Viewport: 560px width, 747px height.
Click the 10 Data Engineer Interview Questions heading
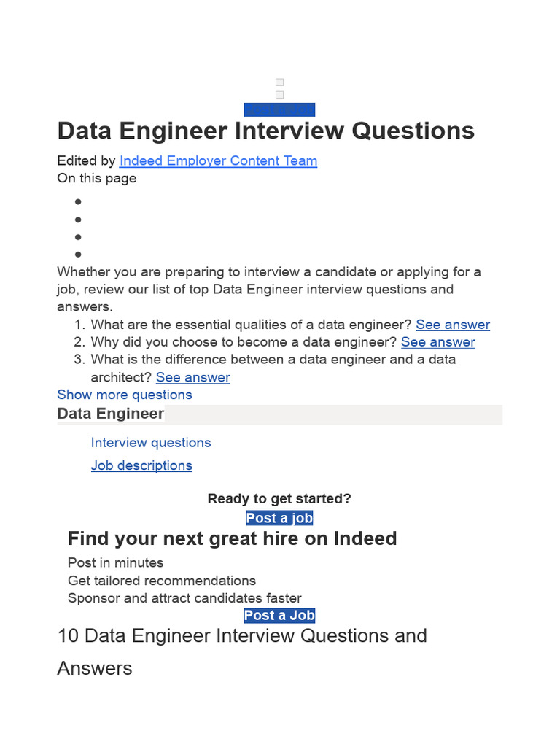pos(242,636)
